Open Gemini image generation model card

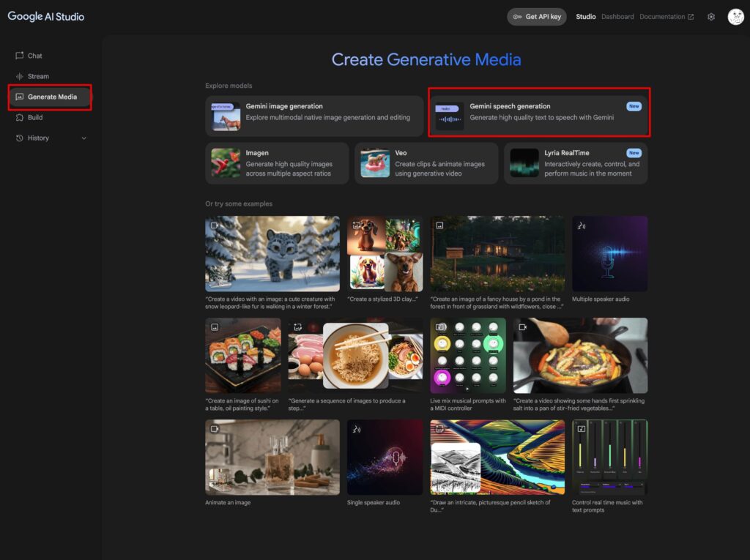point(314,116)
